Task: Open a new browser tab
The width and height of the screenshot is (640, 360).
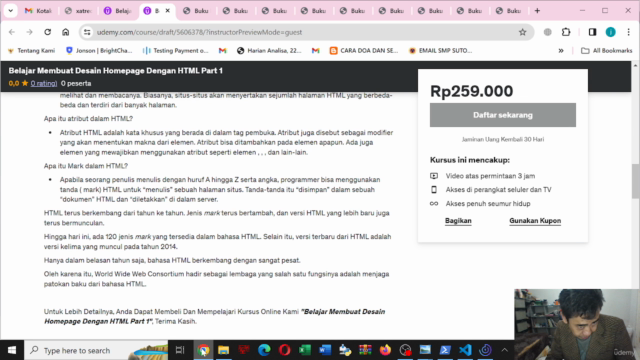Action: pyautogui.click(x=537, y=11)
